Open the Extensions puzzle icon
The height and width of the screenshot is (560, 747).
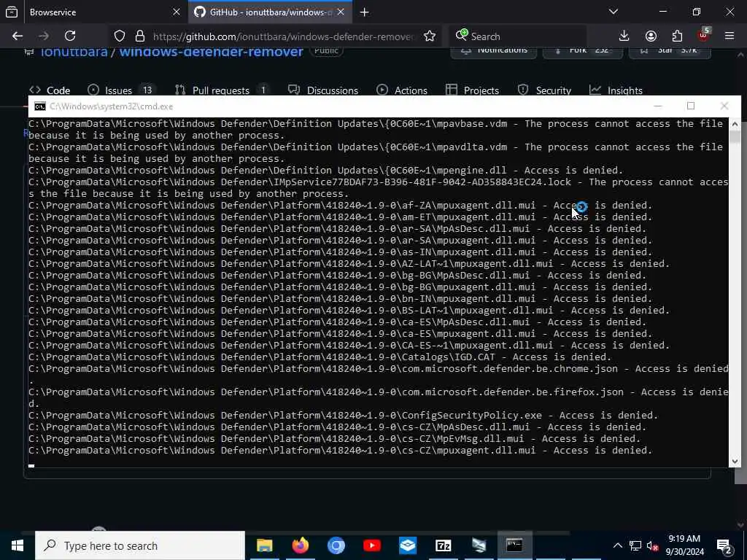click(x=677, y=36)
